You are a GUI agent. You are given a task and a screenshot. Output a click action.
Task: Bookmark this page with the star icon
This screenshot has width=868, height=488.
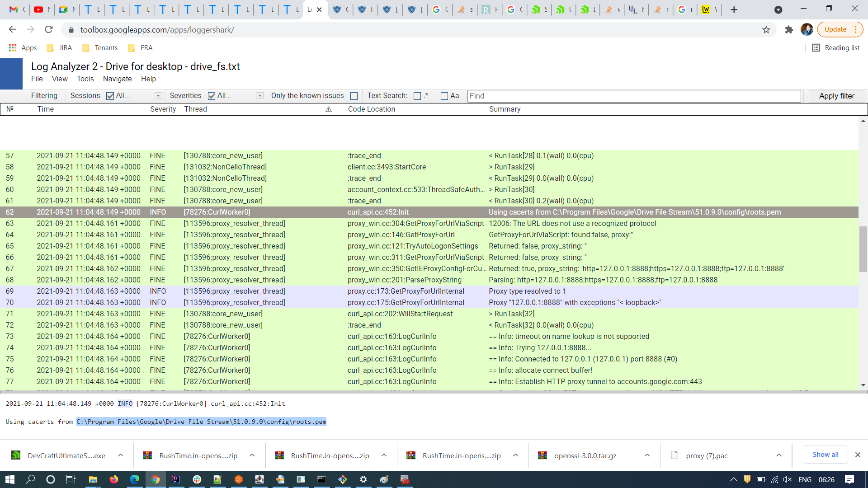pos(766,30)
